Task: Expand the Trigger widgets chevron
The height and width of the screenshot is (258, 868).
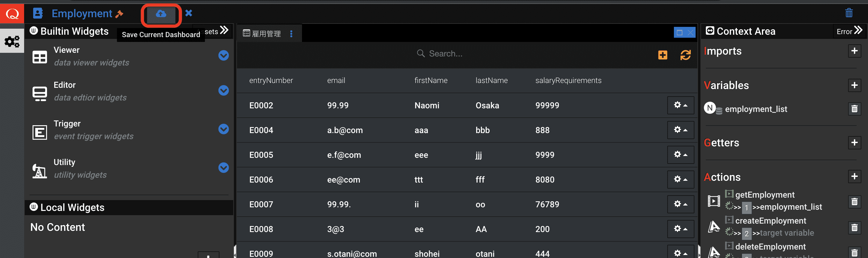Action: (x=223, y=129)
